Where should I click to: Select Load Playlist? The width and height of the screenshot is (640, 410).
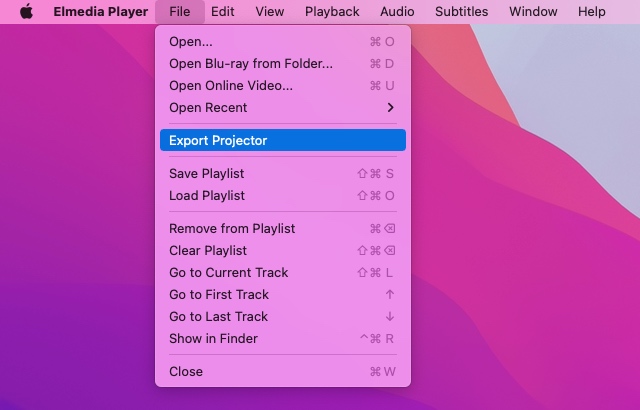pos(283,195)
